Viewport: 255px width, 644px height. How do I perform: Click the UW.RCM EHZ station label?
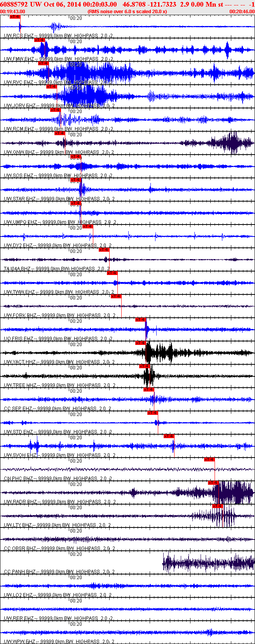click(x=19, y=129)
